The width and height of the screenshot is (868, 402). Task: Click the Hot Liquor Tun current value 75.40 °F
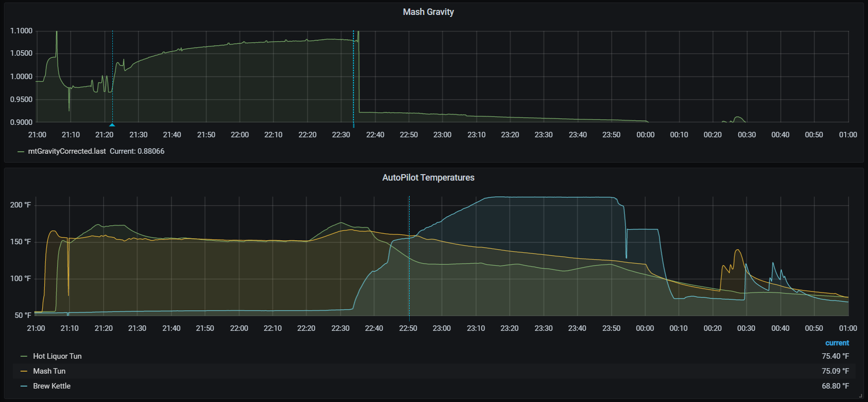[x=835, y=356]
